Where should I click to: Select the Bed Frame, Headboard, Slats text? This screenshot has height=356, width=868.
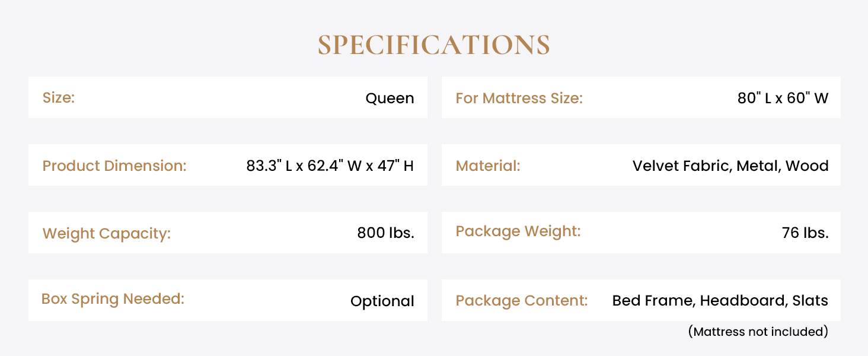[x=720, y=300]
